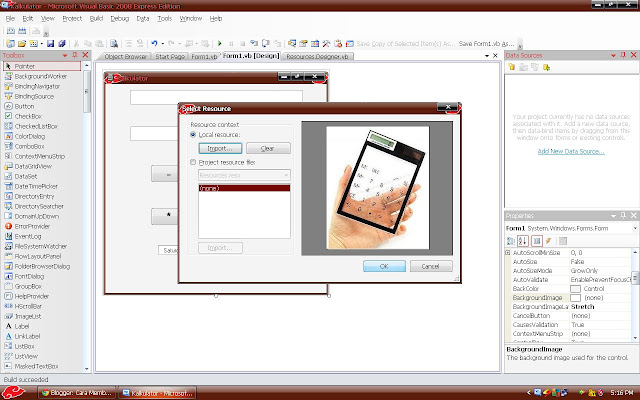Screen dimensions: 640x400
Task: Open the Debug menu
Action: pos(120,18)
